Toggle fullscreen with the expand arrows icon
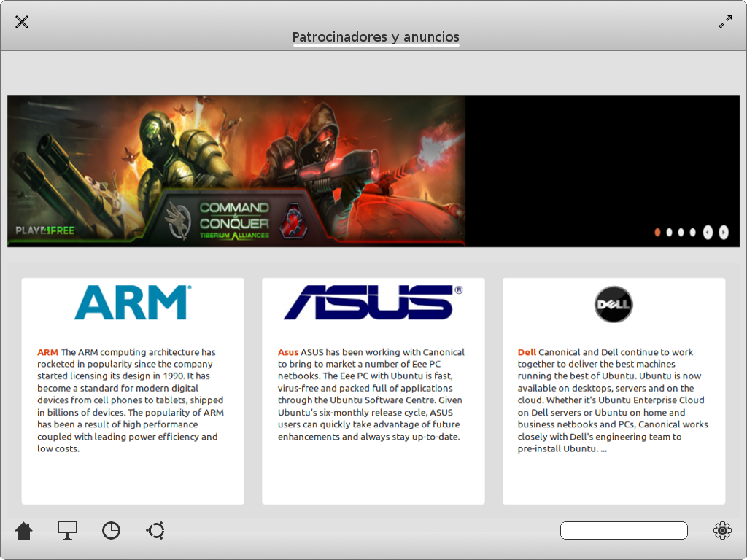Viewport: 747px width, 560px height. pyautogui.click(x=724, y=22)
